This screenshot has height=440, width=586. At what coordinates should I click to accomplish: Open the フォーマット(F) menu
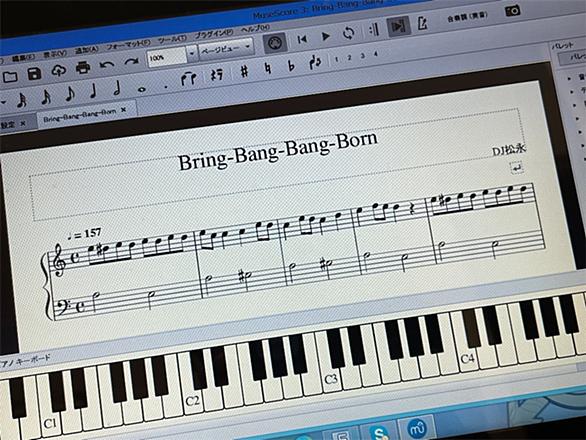[128, 45]
